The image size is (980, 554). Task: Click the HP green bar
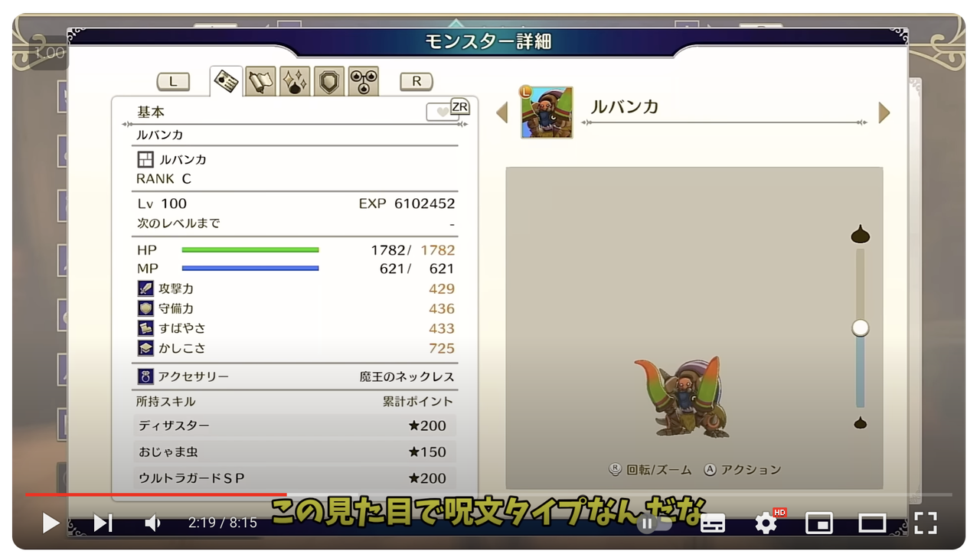click(x=250, y=250)
